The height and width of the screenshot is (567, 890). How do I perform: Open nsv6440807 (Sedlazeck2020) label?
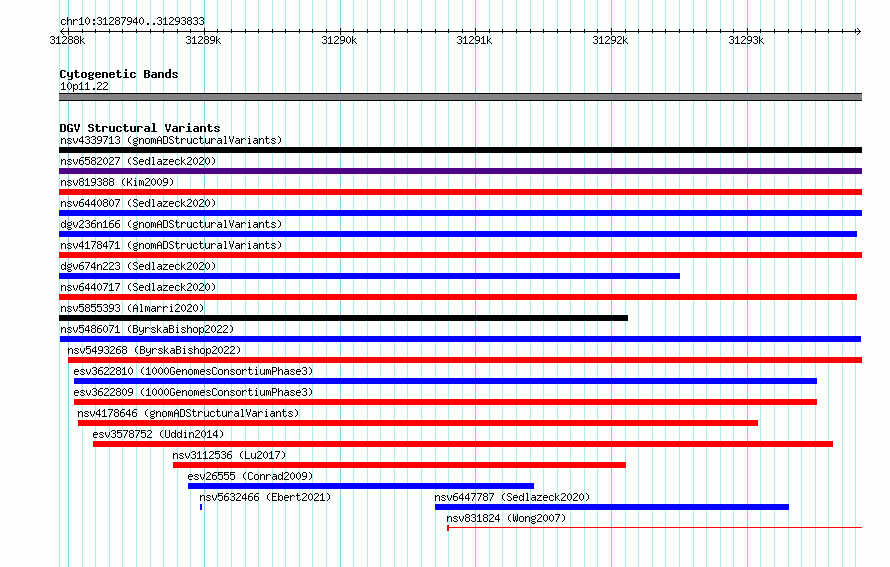(x=138, y=203)
